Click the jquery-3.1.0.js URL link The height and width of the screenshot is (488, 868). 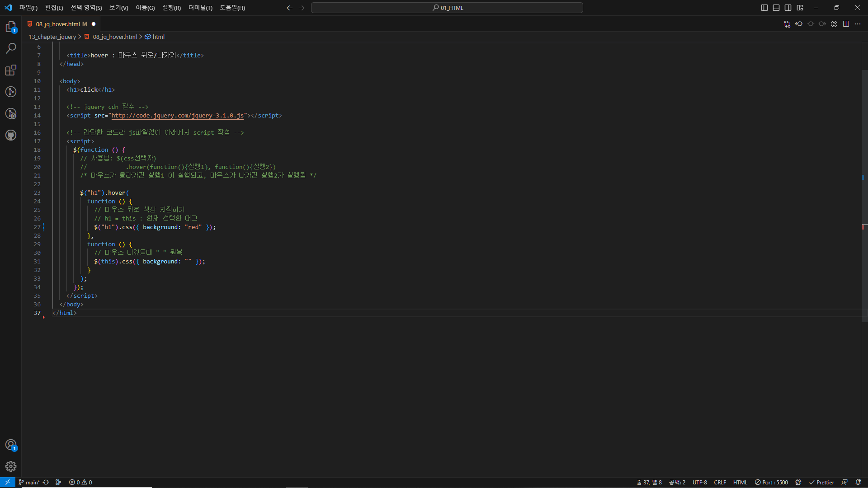[x=178, y=116]
